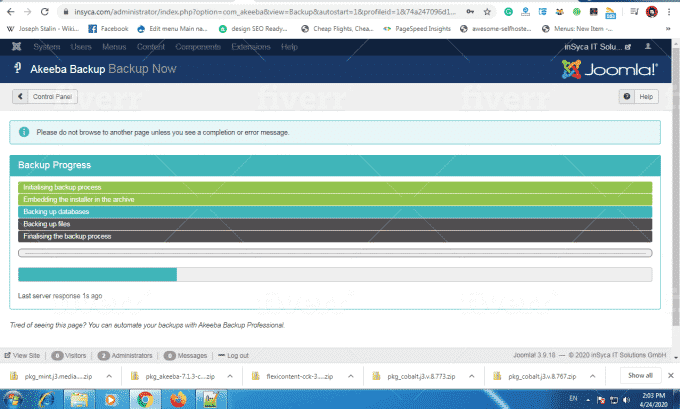Open inSyca IT Solutions site link
Viewport: 680px width, 409px height.
click(x=597, y=47)
